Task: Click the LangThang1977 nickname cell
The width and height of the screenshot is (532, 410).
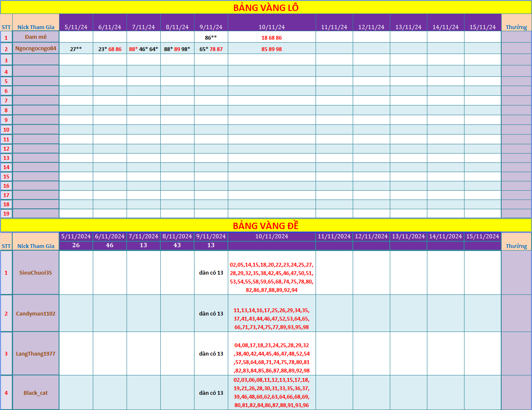Action: [36, 353]
